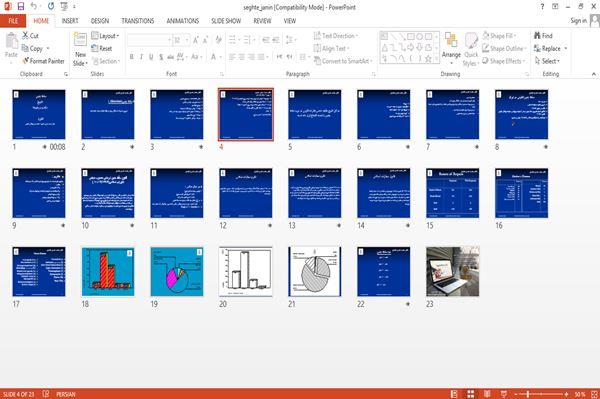
Task: Select slide 18 thumbnail with red chart
Action: (108, 271)
